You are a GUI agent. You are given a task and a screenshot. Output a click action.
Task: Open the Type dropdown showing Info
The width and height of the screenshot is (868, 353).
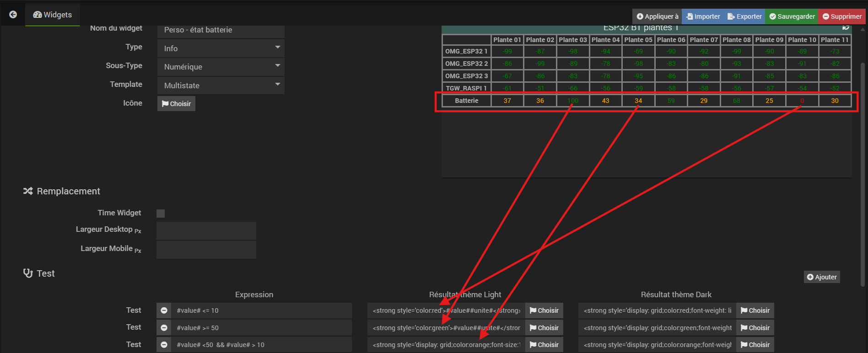(221, 48)
